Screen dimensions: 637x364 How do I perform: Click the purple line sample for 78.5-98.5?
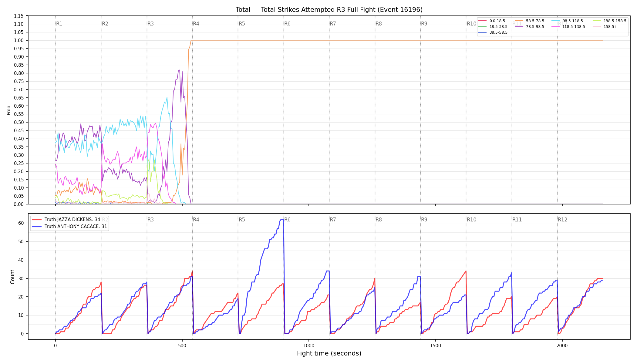(519, 27)
